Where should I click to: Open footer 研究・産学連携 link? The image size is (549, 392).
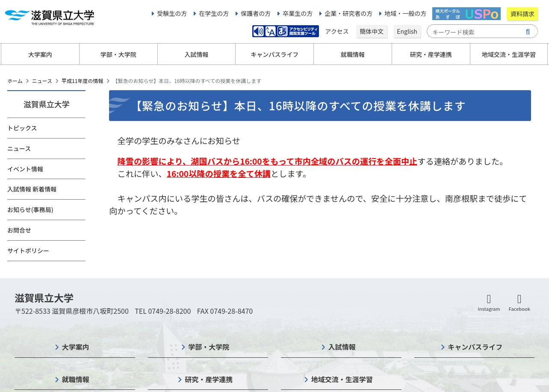point(208,380)
